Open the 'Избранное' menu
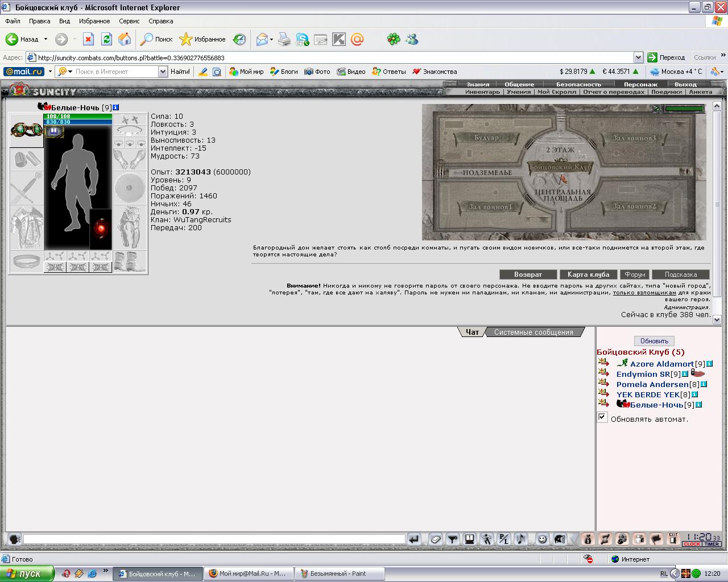 (94, 21)
